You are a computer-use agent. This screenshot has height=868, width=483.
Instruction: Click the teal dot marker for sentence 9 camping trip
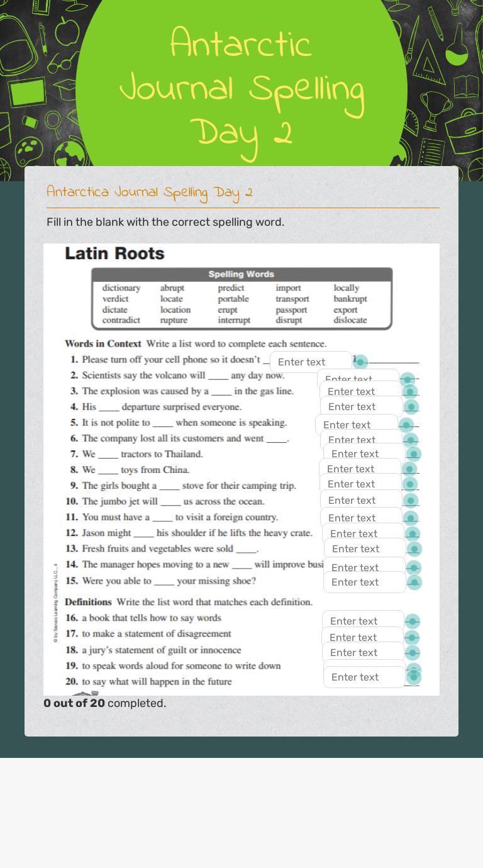point(410,484)
